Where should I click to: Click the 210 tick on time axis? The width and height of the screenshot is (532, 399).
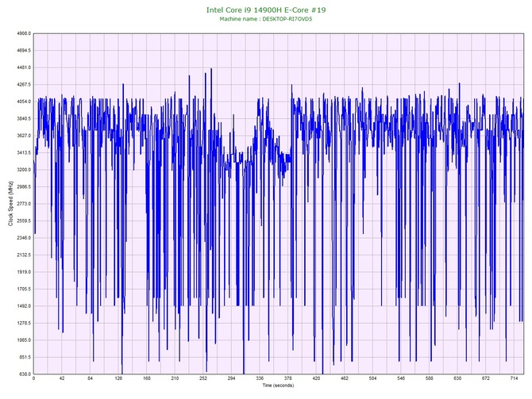(175, 378)
